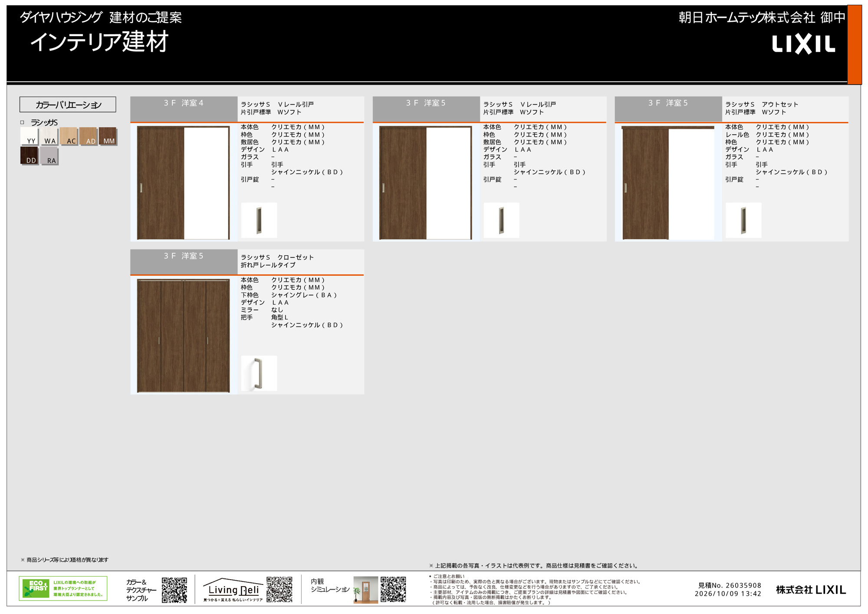Viewport: 868px width, 614px height.
Task: Click the Living Deli QR code
Action: click(279, 589)
